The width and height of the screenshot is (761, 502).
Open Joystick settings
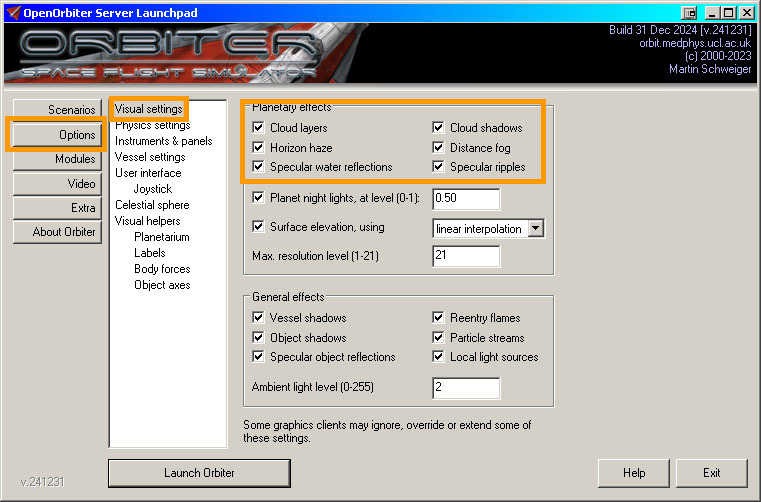pos(153,189)
